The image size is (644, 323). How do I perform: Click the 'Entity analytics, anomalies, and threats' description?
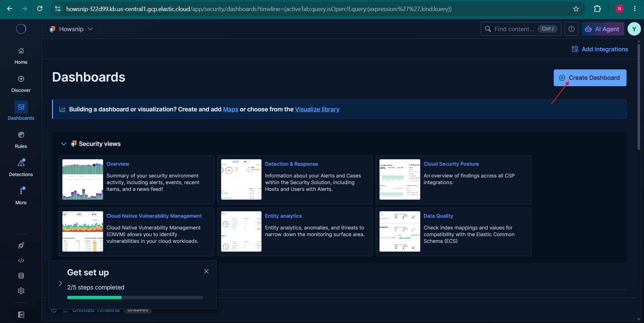[314, 231]
